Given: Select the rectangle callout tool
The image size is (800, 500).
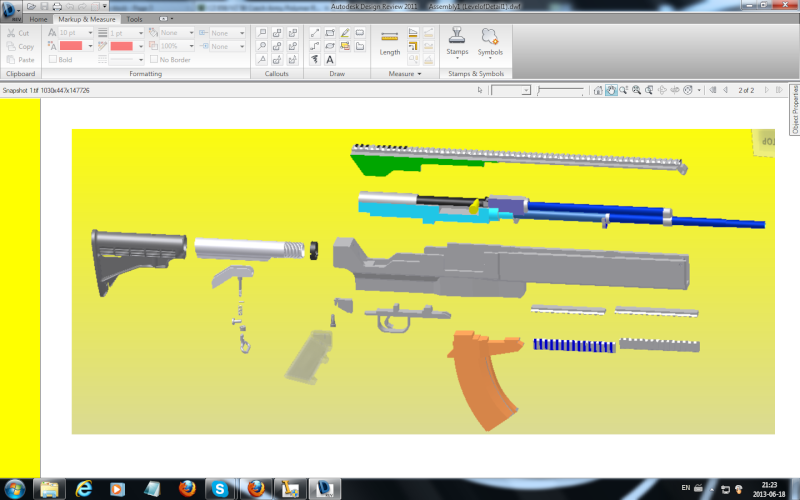Looking at the screenshot, I should pos(262,33).
